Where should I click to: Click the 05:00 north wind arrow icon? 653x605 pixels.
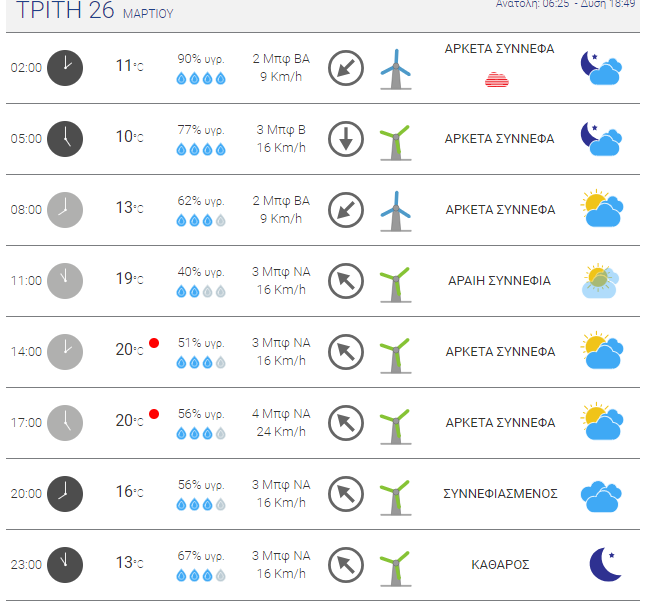346,139
